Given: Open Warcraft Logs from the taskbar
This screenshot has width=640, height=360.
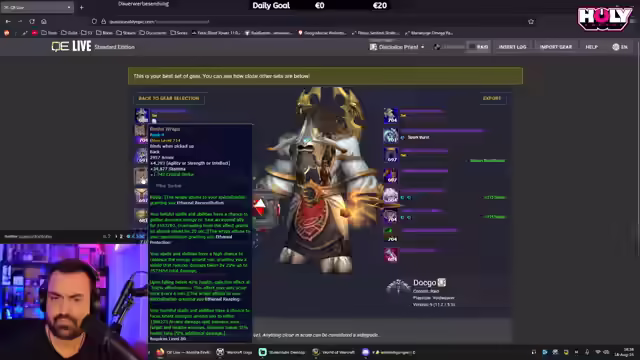Looking at the screenshot, I should click(235, 352).
